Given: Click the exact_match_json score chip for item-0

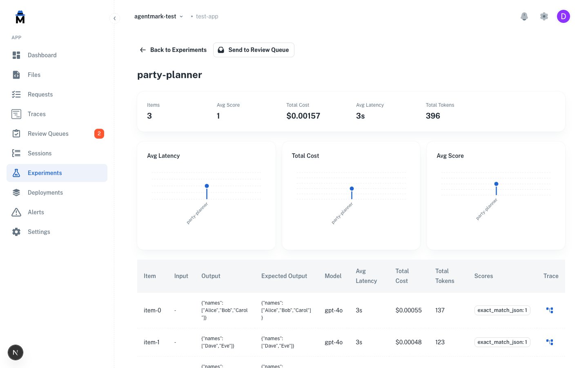Looking at the screenshot, I should coord(502,310).
